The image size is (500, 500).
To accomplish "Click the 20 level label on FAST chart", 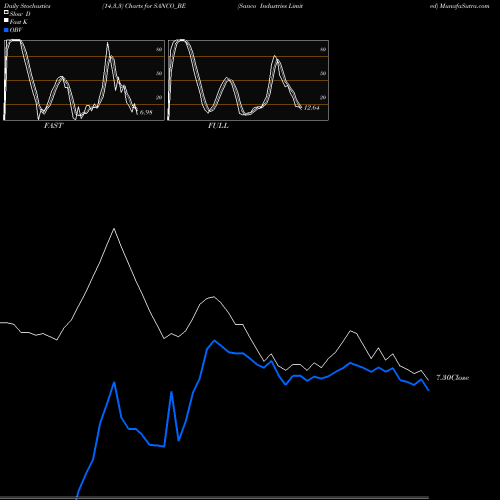I will pyautogui.click(x=159, y=97).
